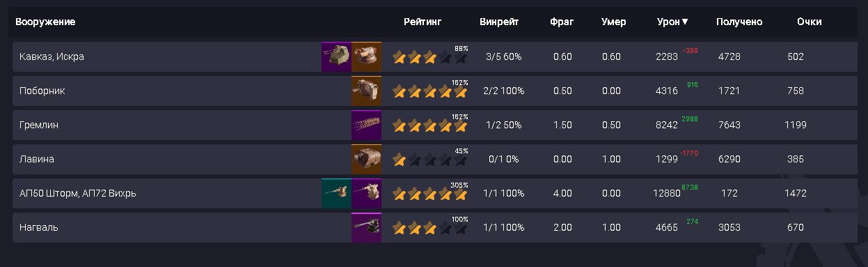This screenshot has width=868, height=267.
Task: Click the Кавказ weapon icon
Action: [x=336, y=56]
